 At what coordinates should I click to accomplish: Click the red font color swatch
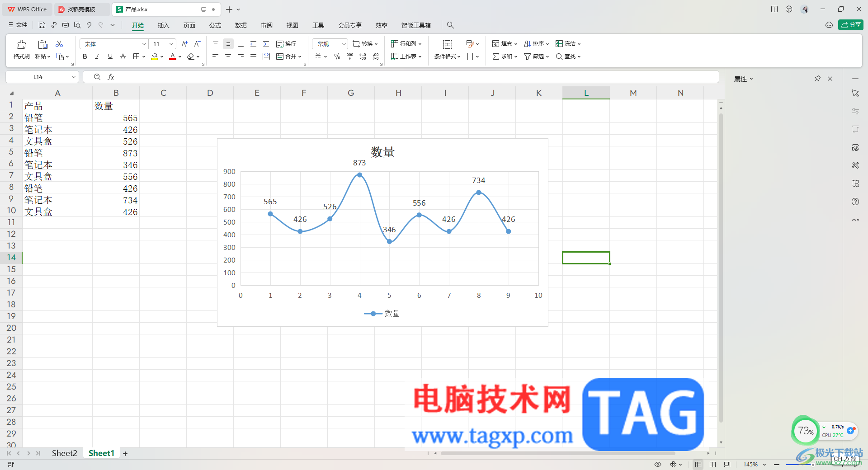173,56
